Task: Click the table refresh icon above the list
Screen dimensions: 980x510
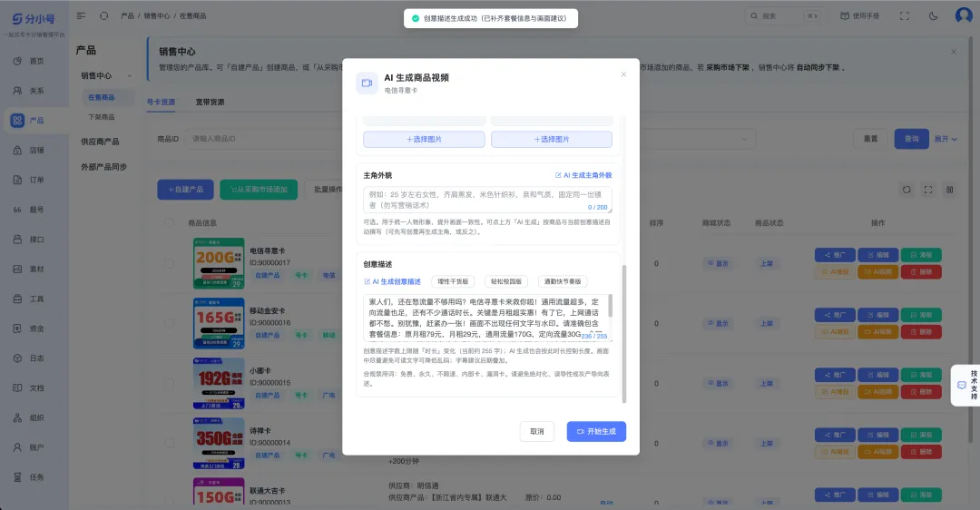Action: click(906, 190)
